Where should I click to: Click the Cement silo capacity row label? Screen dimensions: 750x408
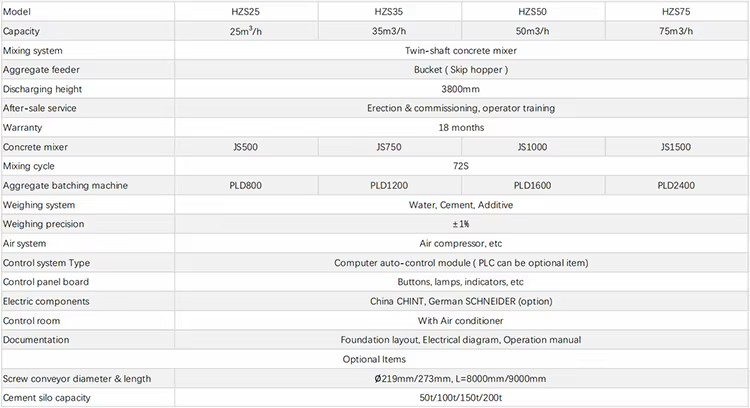coord(46,398)
